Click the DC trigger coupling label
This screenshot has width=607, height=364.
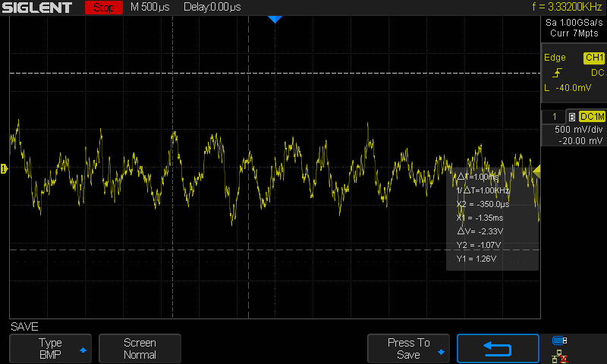(x=597, y=73)
